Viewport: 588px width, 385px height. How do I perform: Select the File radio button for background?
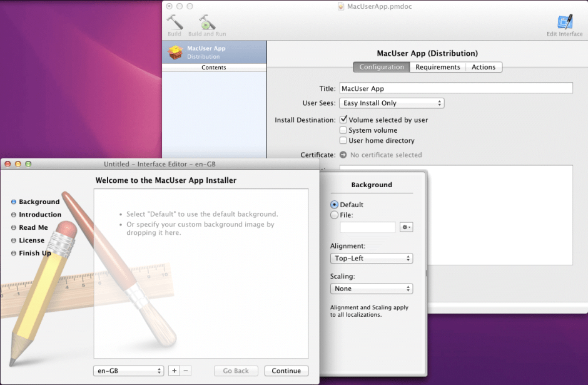(334, 215)
